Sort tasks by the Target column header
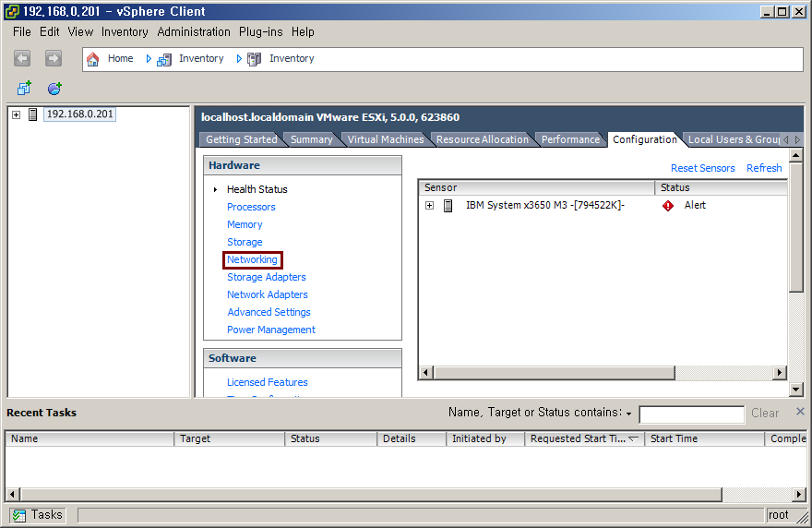This screenshot has width=812, height=528. 230,438
